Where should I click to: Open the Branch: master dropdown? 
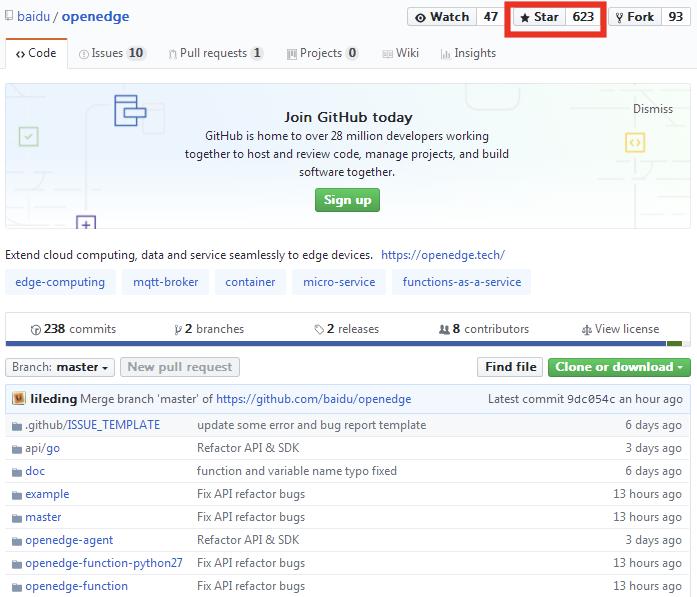(60, 367)
